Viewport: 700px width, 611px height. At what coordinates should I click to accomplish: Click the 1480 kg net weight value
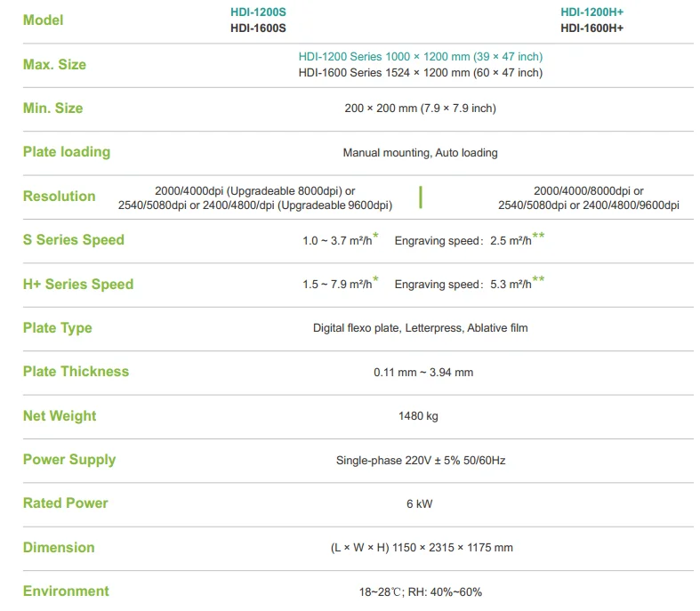[x=418, y=416]
